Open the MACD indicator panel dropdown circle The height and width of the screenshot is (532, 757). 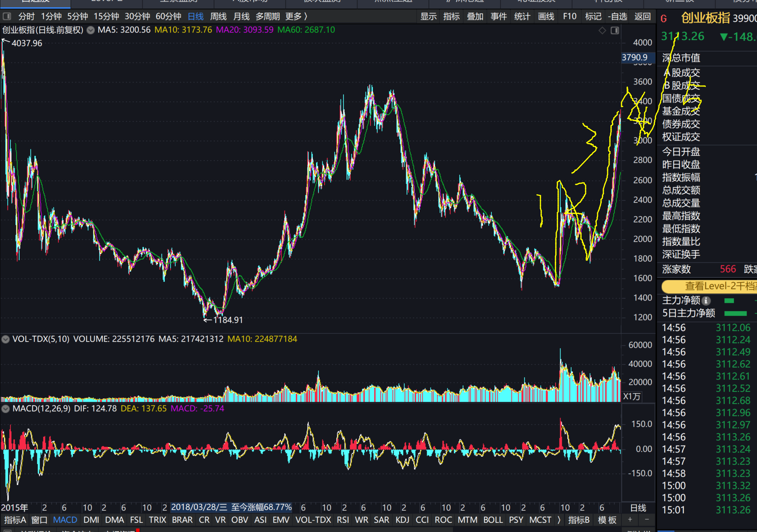5,409
